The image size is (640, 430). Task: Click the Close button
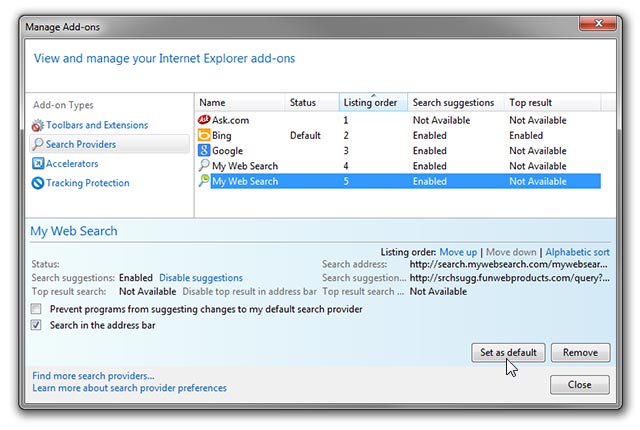[580, 385]
